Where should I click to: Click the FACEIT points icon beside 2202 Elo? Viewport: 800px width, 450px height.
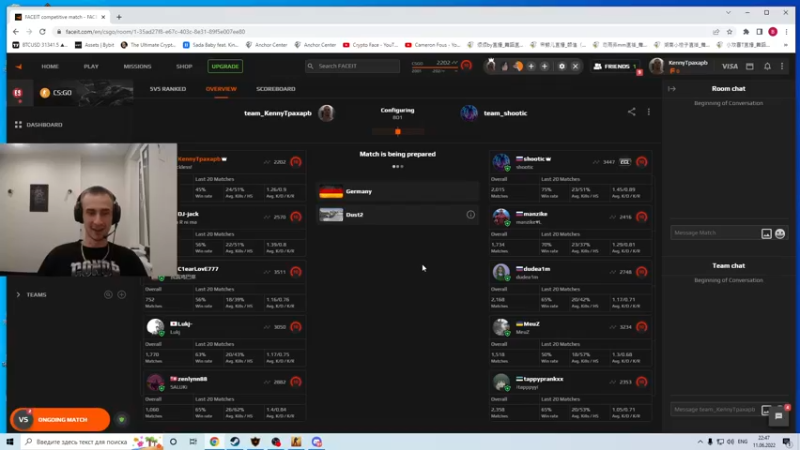tap(466, 65)
